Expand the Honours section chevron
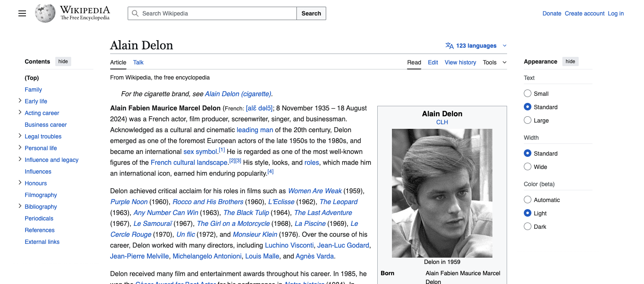644x284 pixels. (20, 183)
